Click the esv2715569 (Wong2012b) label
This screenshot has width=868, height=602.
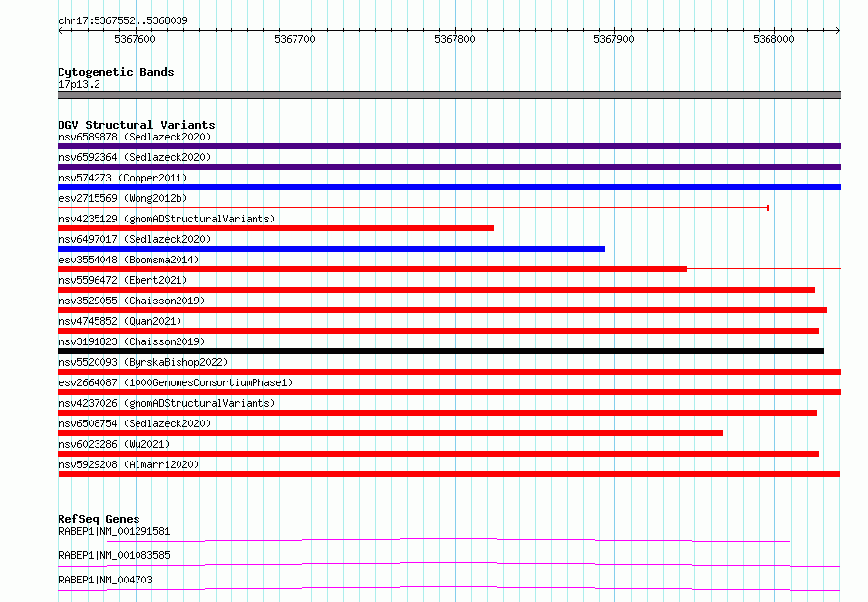click(123, 198)
